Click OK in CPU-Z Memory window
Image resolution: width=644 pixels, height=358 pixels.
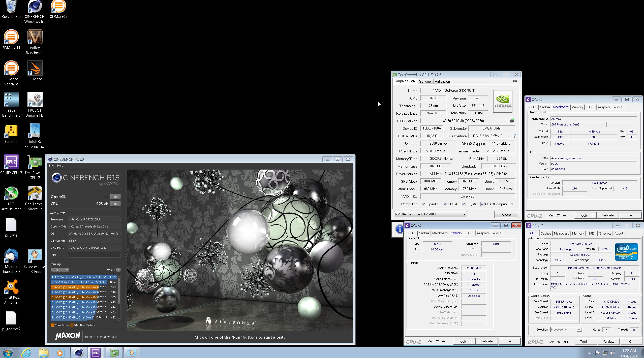click(509, 341)
